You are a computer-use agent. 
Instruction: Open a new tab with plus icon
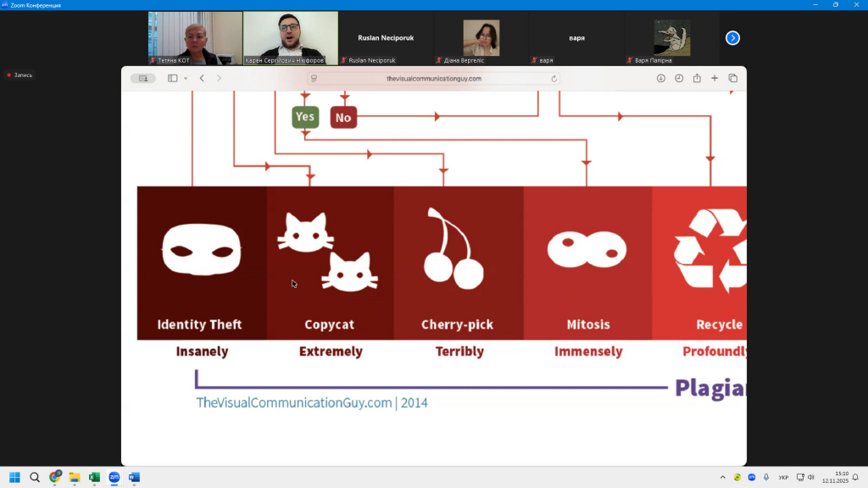(x=715, y=78)
